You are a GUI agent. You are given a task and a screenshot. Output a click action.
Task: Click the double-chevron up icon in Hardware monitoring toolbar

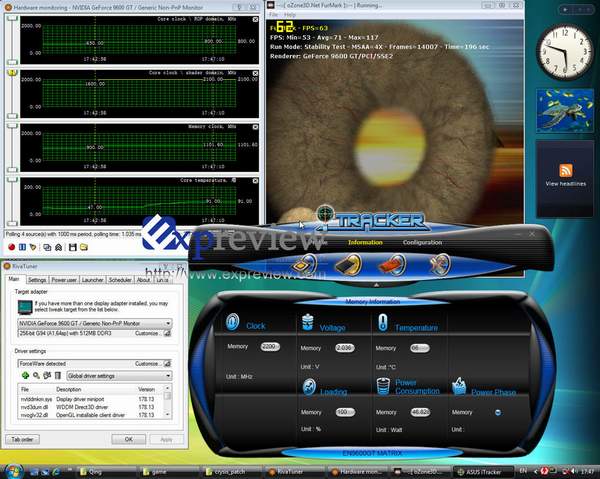[58, 247]
